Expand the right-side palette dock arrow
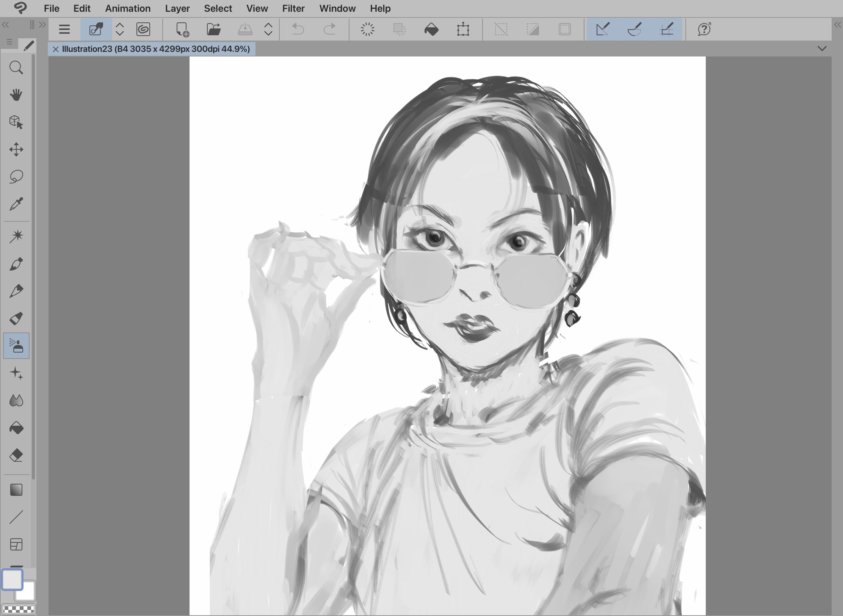843x616 pixels. [x=838, y=25]
